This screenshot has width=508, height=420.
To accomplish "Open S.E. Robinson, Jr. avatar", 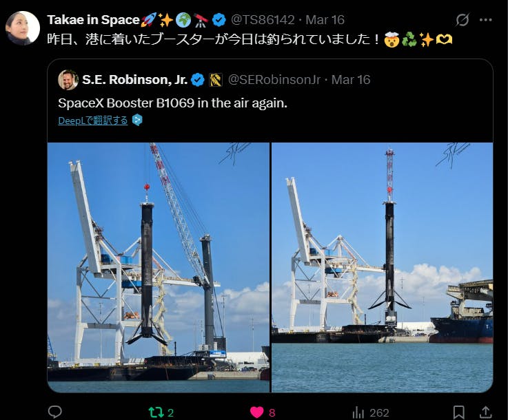I will click(68, 80).
